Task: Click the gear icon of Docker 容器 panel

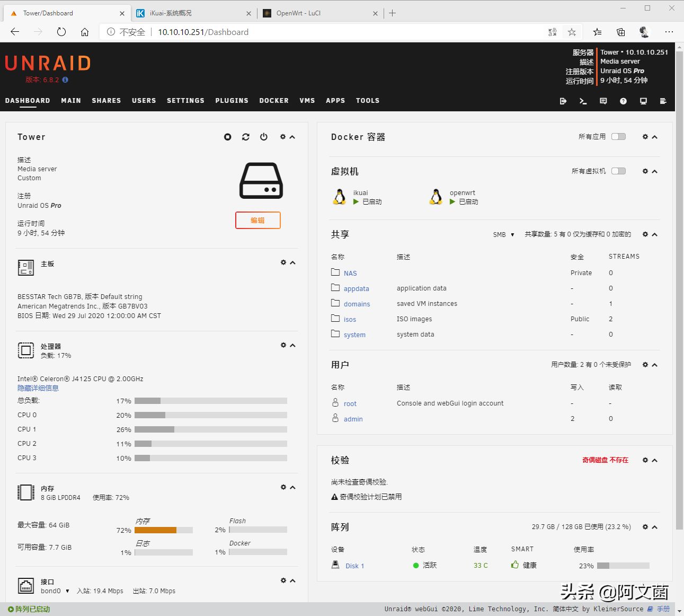Action: pos(645,137)
